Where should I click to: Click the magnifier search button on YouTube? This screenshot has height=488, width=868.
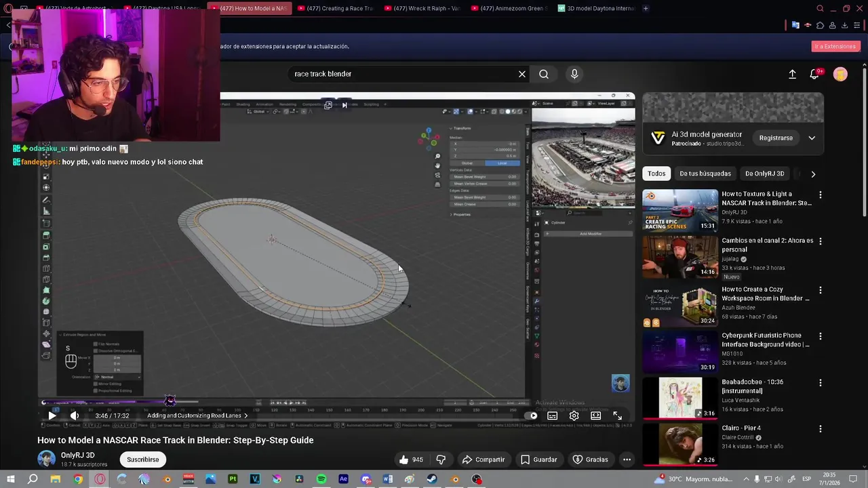click(x=544, y=74)
